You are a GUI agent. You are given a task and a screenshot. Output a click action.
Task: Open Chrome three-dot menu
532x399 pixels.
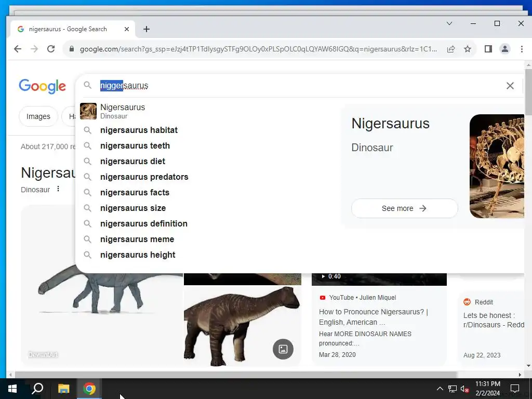click(x=522, y=49)
